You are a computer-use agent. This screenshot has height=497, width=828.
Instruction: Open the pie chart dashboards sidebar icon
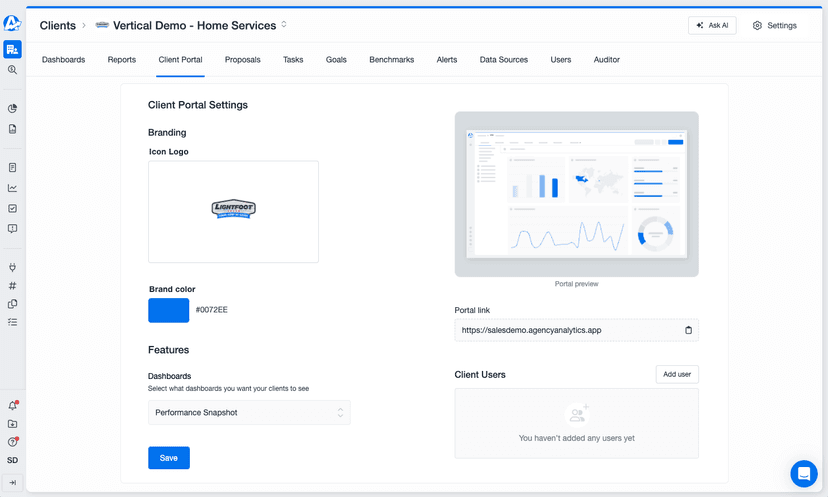point(12,108)
